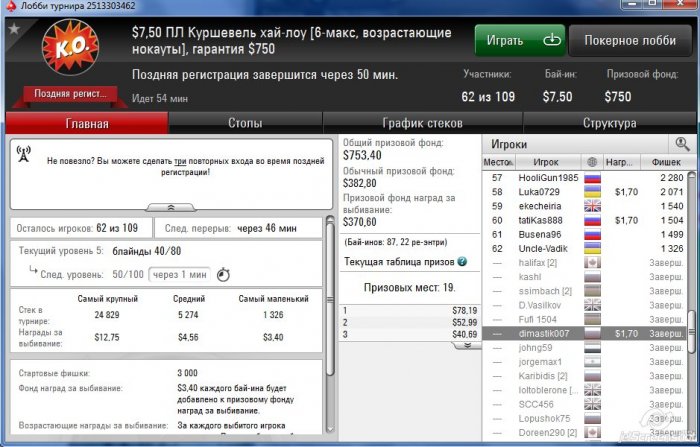
Task: Select finished player Lopushok75
Action: coord(584,419)
